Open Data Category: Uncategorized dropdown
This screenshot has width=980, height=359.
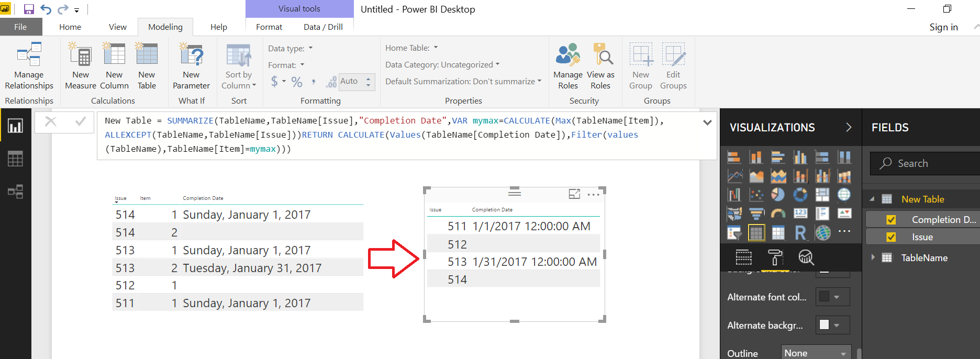pos(442,64)
